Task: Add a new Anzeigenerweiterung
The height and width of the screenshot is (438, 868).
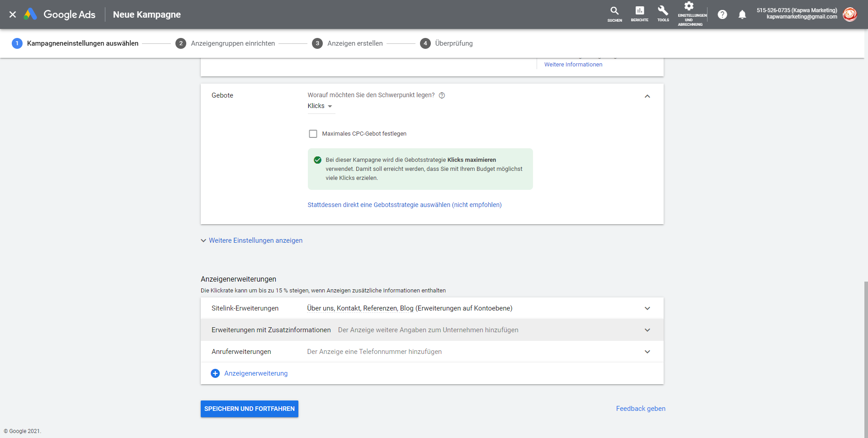Action: 256,373
